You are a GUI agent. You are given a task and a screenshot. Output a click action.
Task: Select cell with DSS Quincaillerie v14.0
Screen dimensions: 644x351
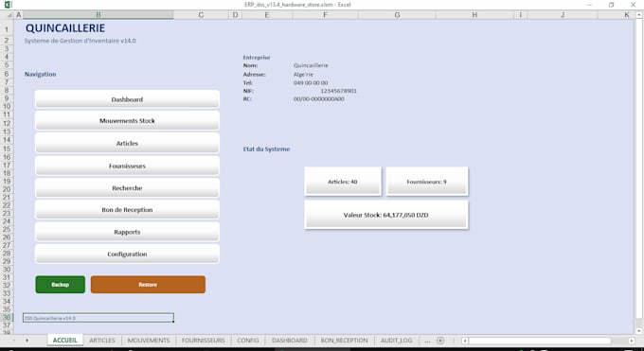pyautogui.click(x=98, y=318)
